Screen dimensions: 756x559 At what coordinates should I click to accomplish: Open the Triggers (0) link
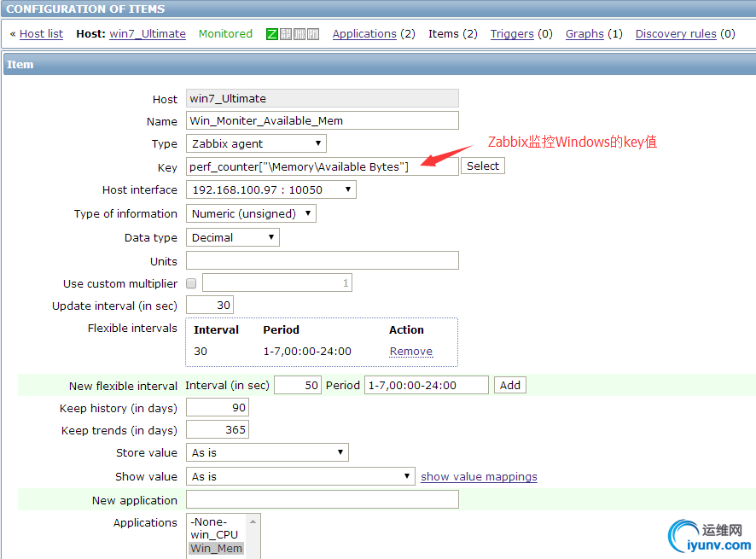point(512,34)
